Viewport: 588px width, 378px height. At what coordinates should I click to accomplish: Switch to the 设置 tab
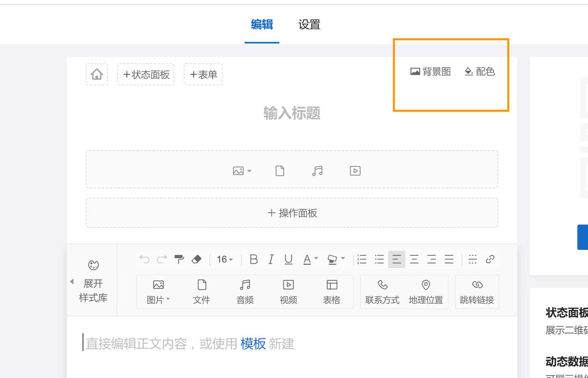click(309, 25)
